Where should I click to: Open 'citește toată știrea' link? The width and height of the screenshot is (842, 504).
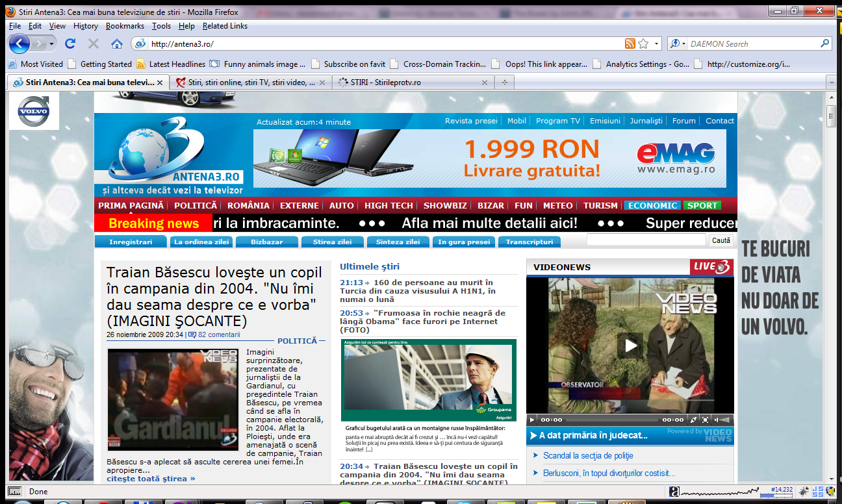point(151,479)
